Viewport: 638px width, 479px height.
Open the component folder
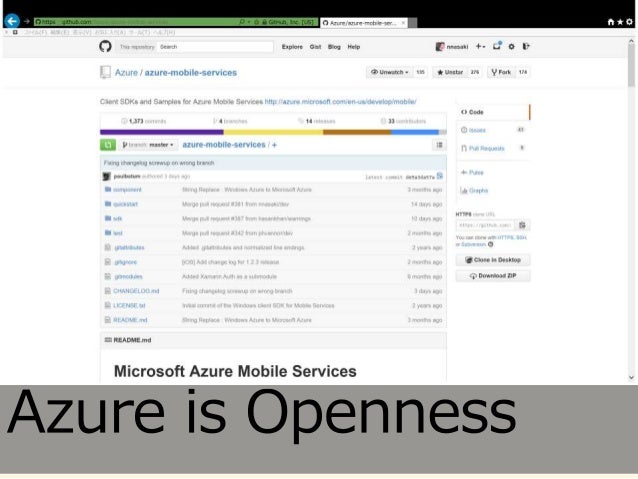tap(127, 190)
